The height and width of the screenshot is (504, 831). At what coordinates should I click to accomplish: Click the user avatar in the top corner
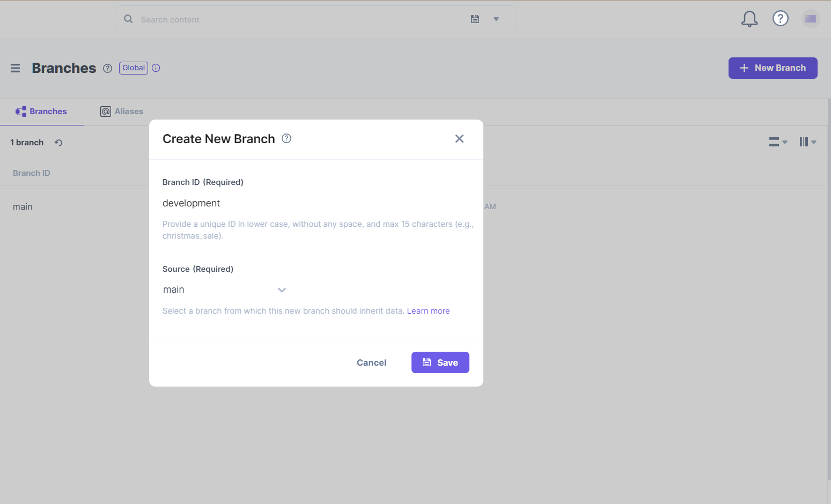811,18
